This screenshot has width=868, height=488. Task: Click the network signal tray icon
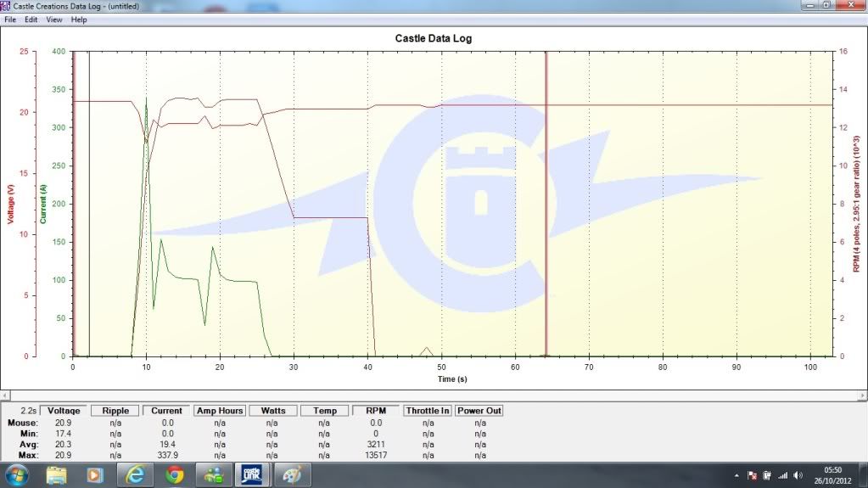(x=783, y=475)
